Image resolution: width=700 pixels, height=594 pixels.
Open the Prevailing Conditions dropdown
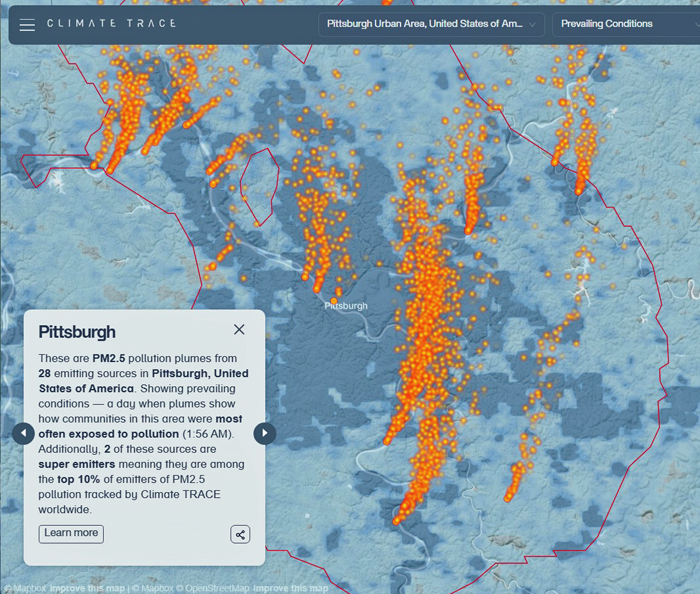coord(620,24)
